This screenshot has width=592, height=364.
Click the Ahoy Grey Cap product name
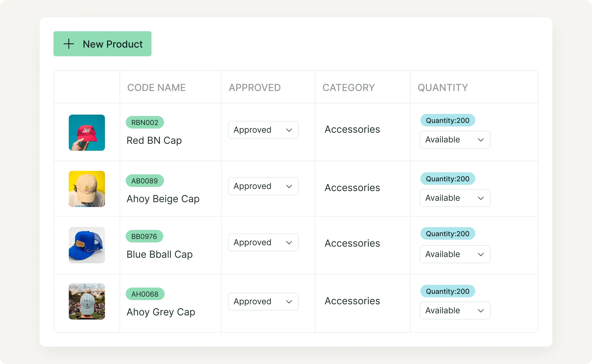coord(161,312)
